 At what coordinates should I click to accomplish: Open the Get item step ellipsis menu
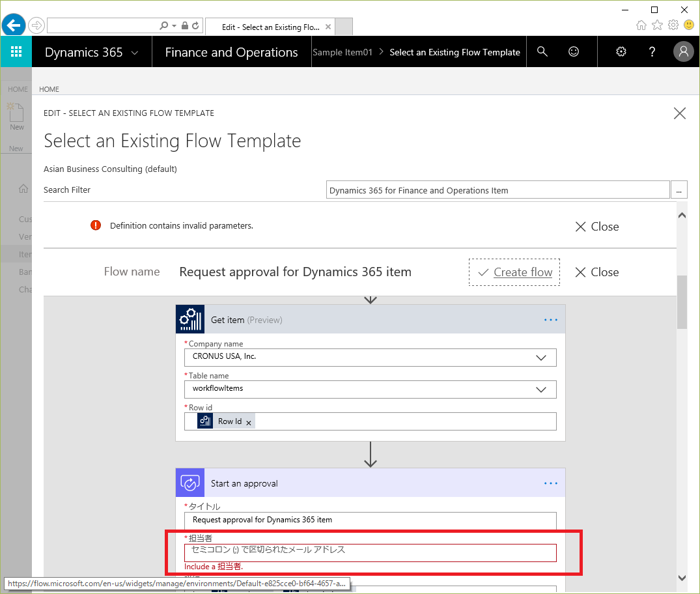(551, 320)
